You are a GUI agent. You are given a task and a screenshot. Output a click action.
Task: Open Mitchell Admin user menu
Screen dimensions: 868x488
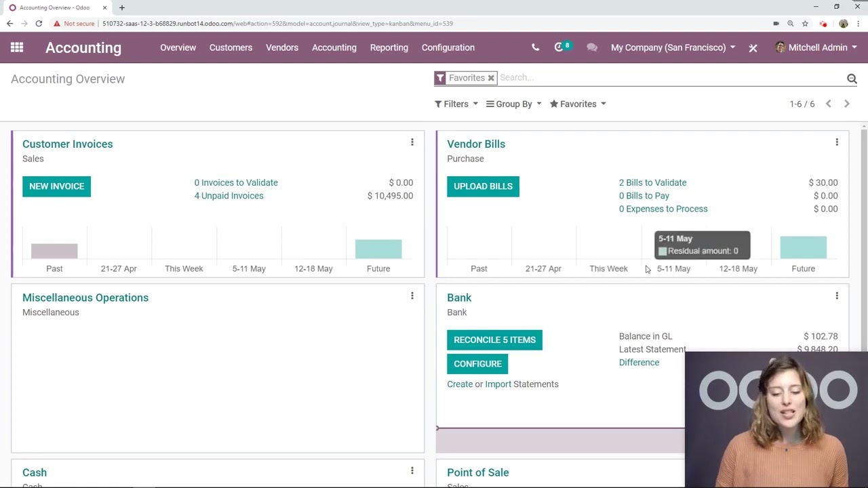coord(816,47)
